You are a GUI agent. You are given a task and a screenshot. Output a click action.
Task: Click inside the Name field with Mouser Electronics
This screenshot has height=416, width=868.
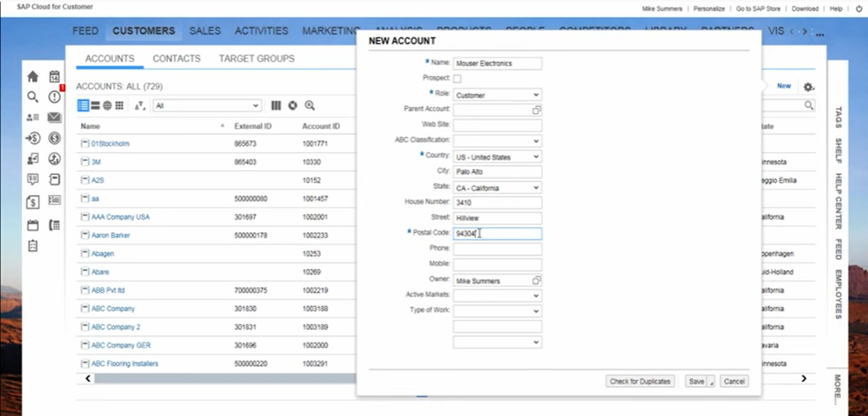[497, 63]
